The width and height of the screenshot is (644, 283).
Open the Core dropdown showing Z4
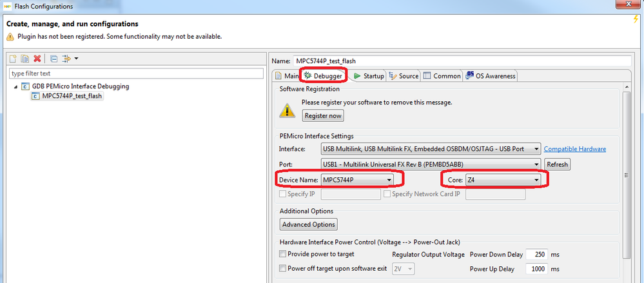503,180
